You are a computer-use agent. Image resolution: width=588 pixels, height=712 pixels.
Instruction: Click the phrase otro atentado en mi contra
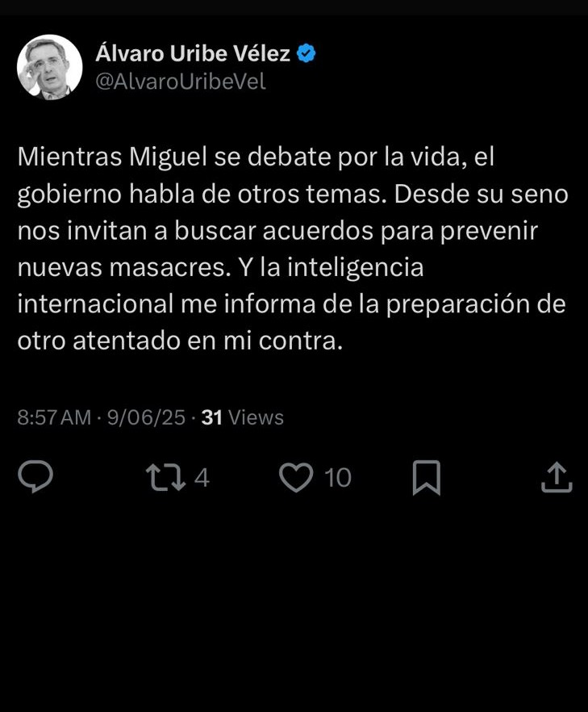pos(180,341)
